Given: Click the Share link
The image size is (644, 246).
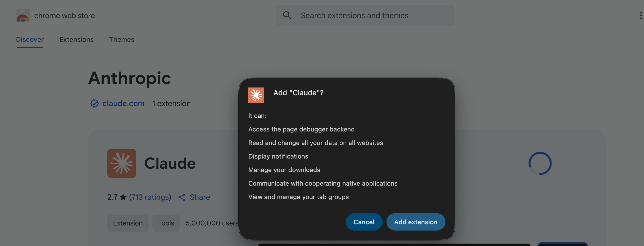Looking at the screenshot, I should pos(200,197).
